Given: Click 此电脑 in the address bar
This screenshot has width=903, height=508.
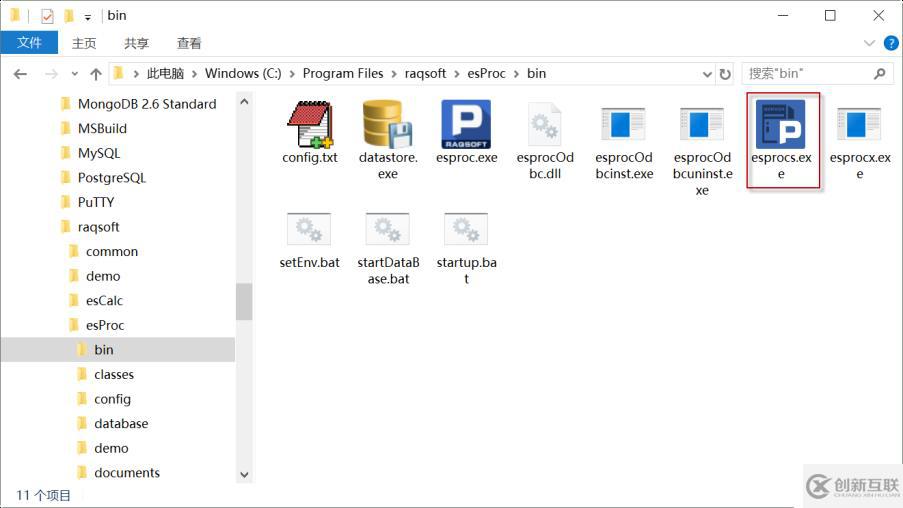Looking at the screenshot, I should (x=165, y=74).
